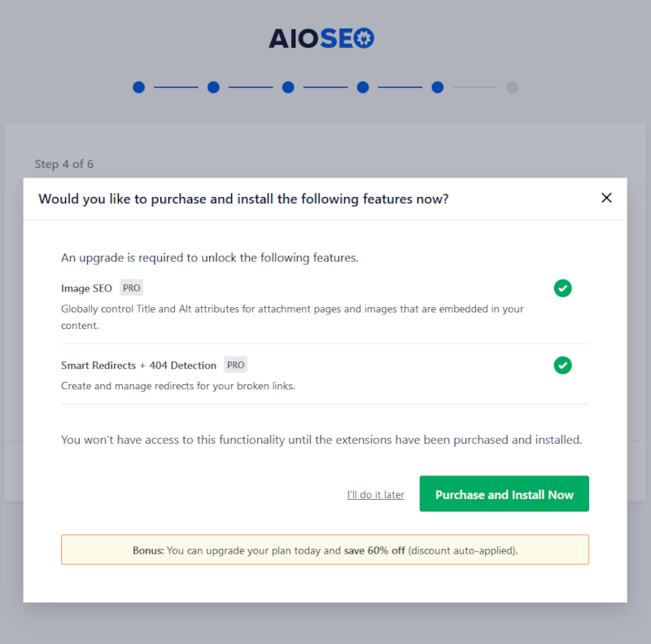Click the fifth blue progress dot
The image size is (651, 644).
tap(438, 87)
